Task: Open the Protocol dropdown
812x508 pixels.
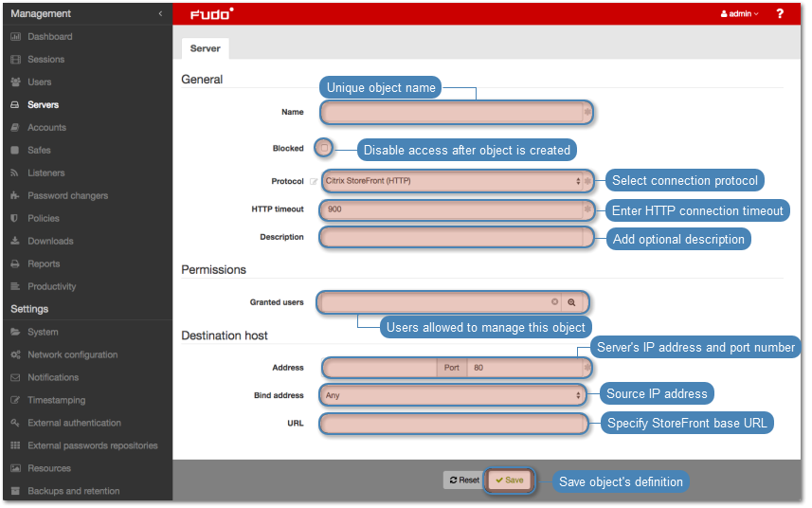Action: tap(453, 181)
